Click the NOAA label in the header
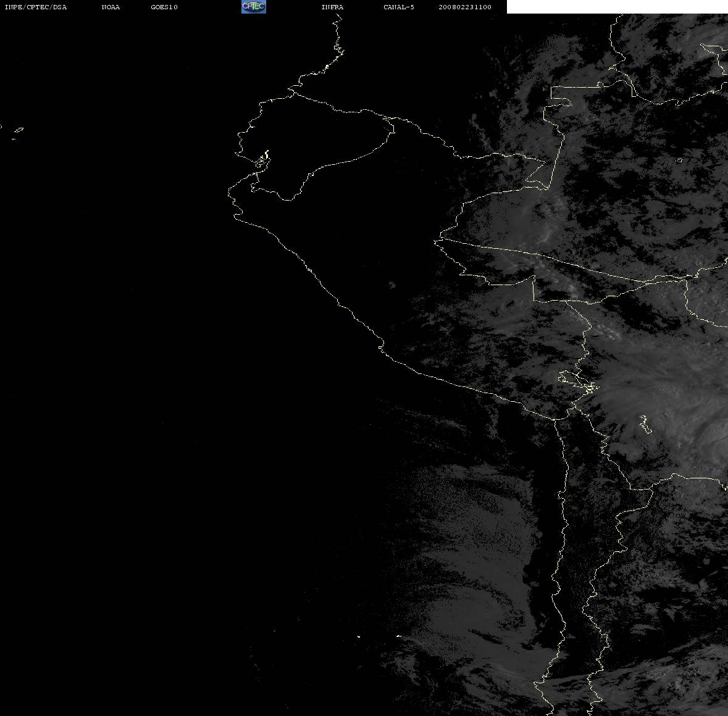The height and width of the screenshot is (716, 728). 111,7
